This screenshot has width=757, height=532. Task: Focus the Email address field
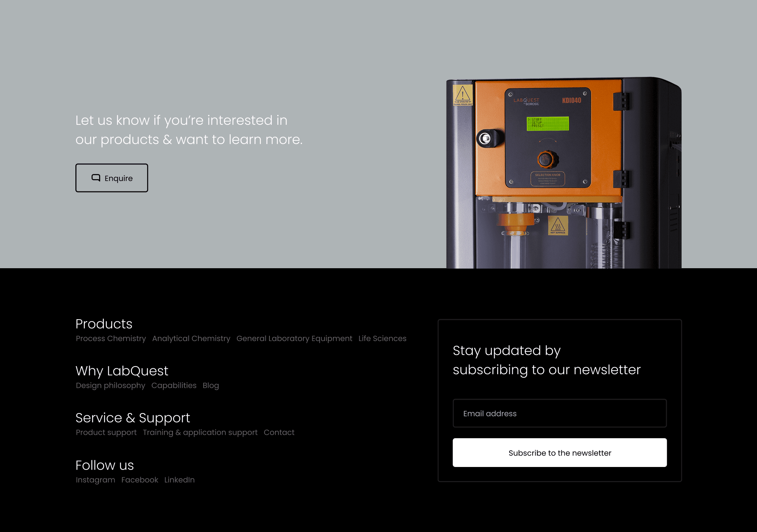(560, 413)
